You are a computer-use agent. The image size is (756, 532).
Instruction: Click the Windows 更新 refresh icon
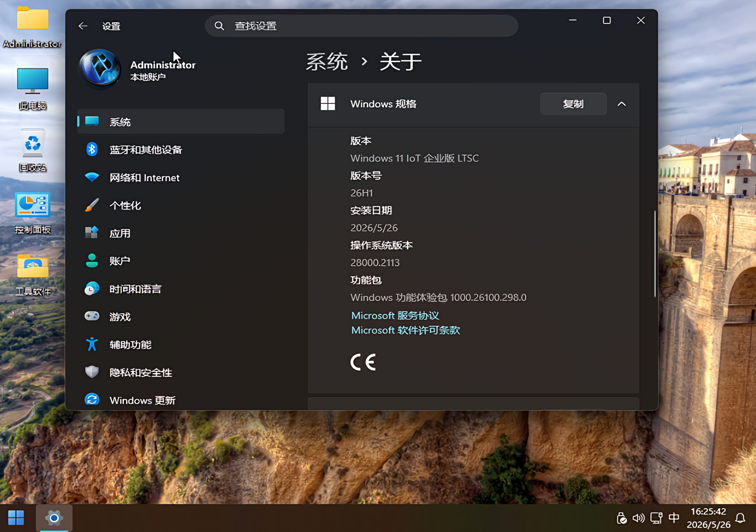coord(92,400)
